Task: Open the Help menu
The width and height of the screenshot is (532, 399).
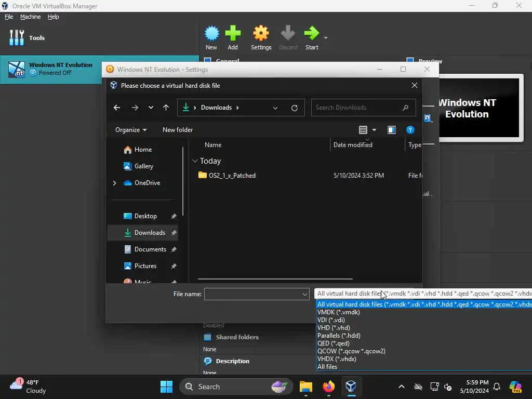Action: coord(54,17)
